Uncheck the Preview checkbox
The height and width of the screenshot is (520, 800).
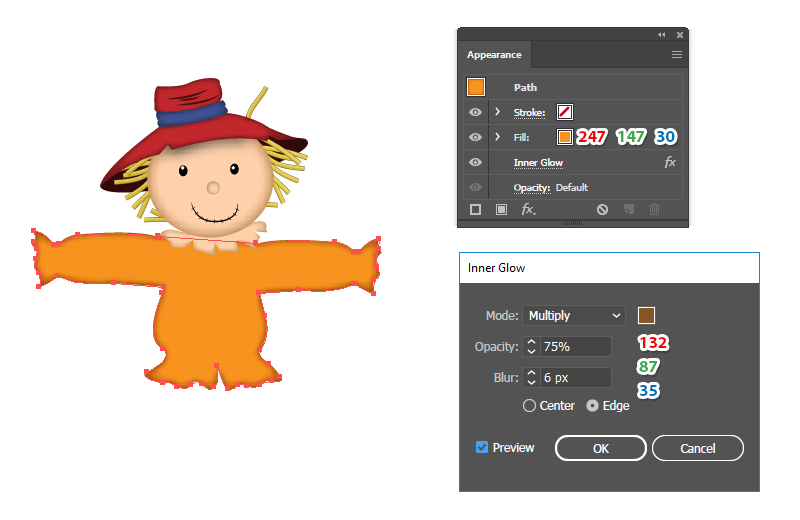(482, 447)
